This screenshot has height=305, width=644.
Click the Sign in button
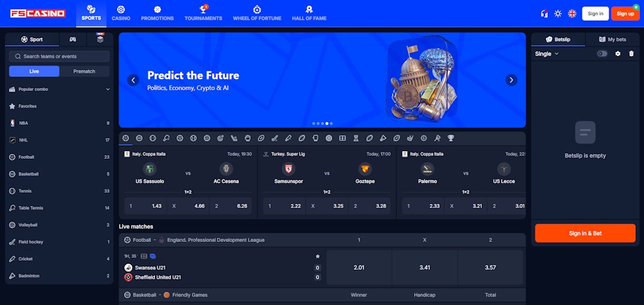point(596,14)
